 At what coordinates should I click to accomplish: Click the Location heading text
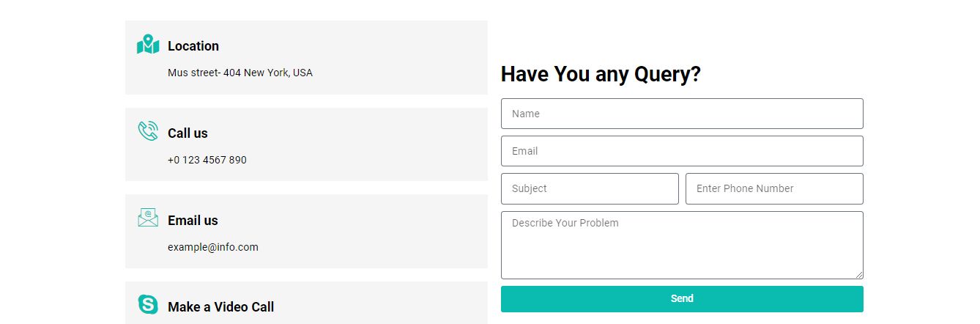pyautogui.click(x=193, y=46)
